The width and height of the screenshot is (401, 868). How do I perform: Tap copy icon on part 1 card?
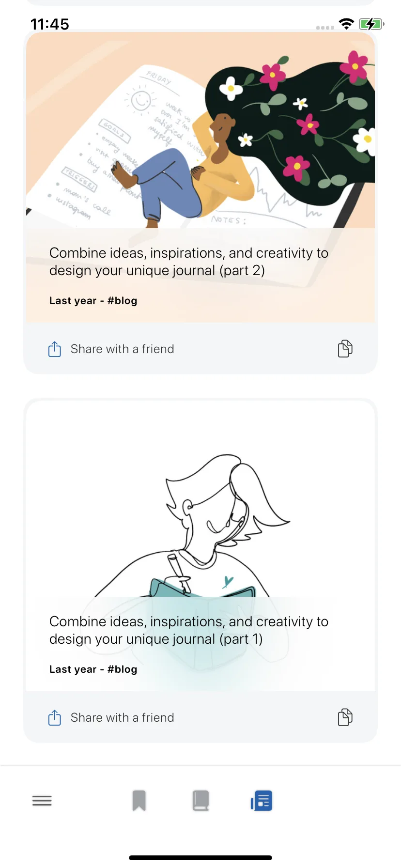coord(345,717)
